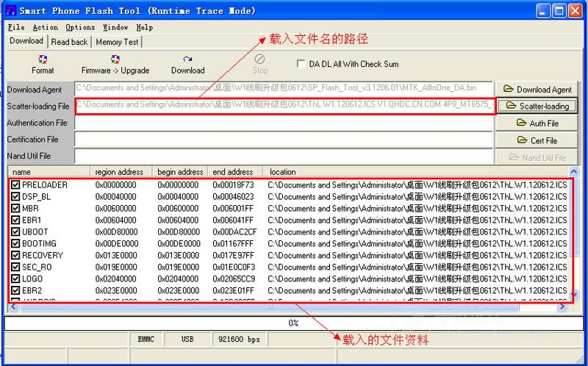Image resolution: width=588 pixels, height=366 pixels.
Task: Uncheck the LOGO partition checkbox
Action: tap(15, 279)
